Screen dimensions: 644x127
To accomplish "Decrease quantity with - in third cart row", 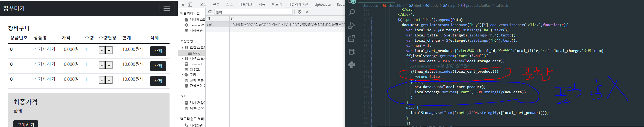I will 102,80.
